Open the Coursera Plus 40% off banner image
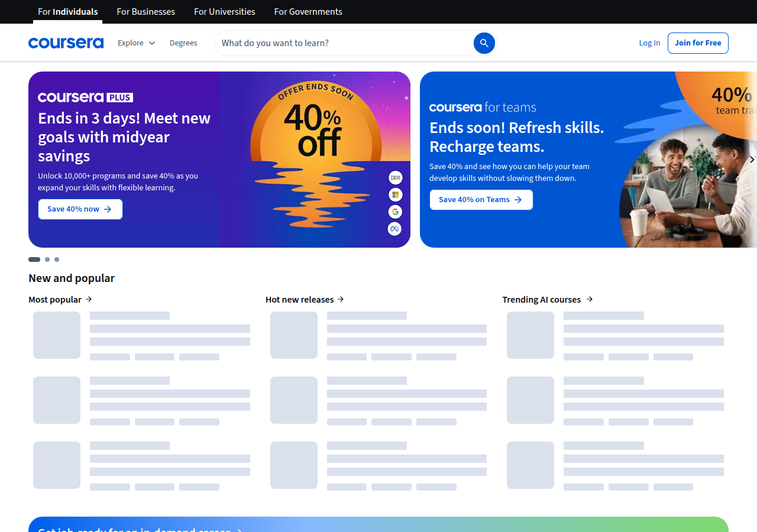 coord(315,160)
